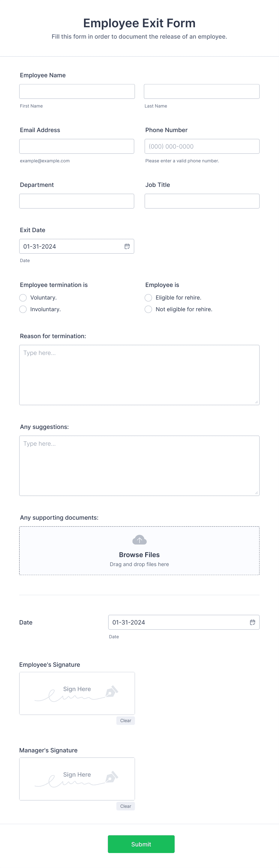Open the bottom Date field calendar icon
Screen dimensions: 279x868
point(252,622)
